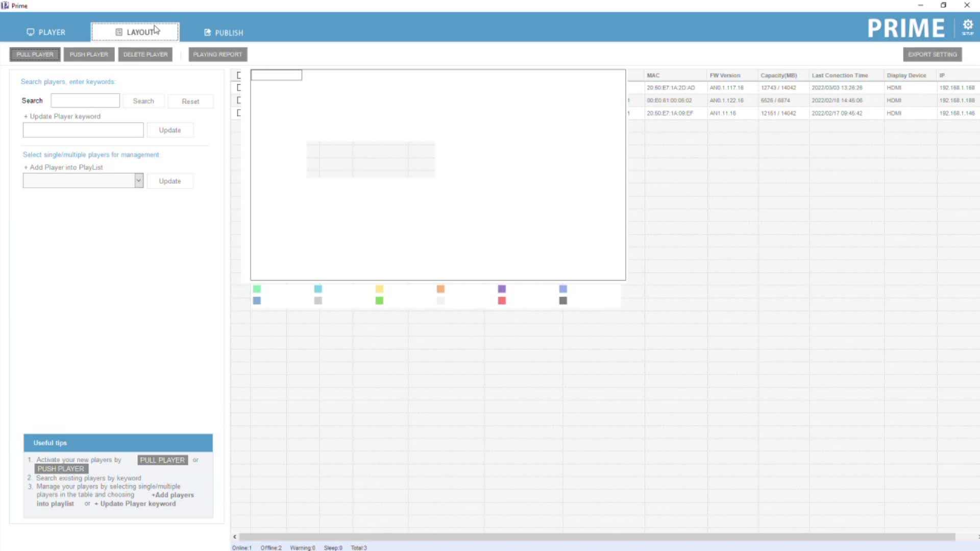Toggle checkbox for player 20:50:E7:1A:09:EF
The width and height of the screenshot is (980, 551).
(239, 113)
